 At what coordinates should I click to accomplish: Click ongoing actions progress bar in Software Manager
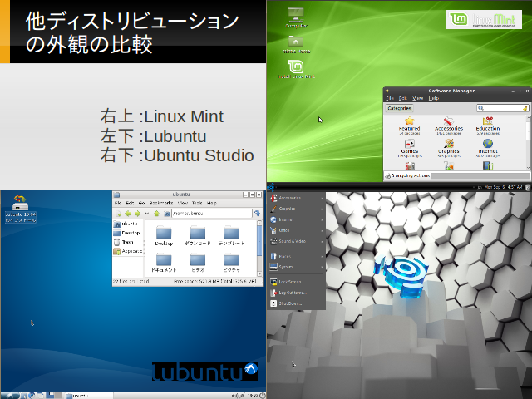coord(480,175)
